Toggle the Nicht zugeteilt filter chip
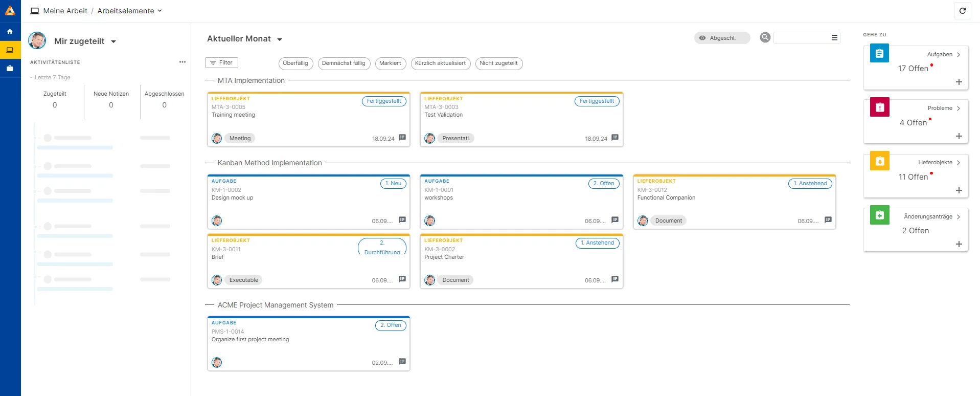Screen dimensions: 980x396 point(498,63)
